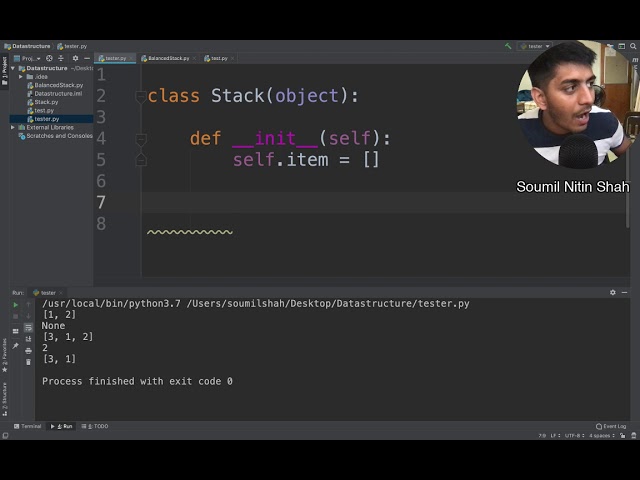Toggle the Structure tool window sidebar tab
The width and height of the screenshot is (640, 480).
pyautogui.click(x=4, y=399)
